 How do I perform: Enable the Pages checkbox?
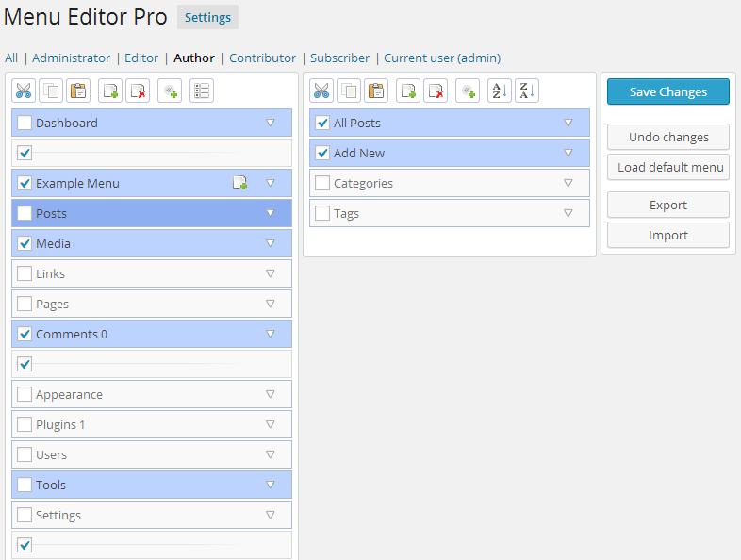click(25, 304)
